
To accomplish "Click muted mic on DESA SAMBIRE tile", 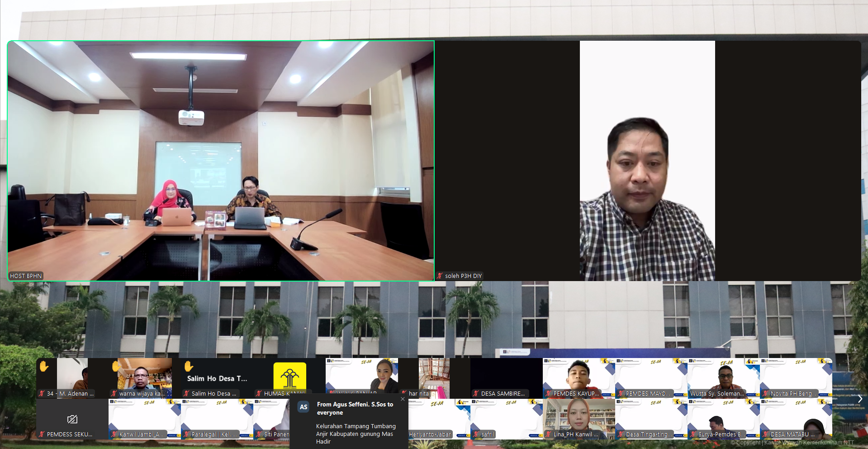I will tap(476, 393).
